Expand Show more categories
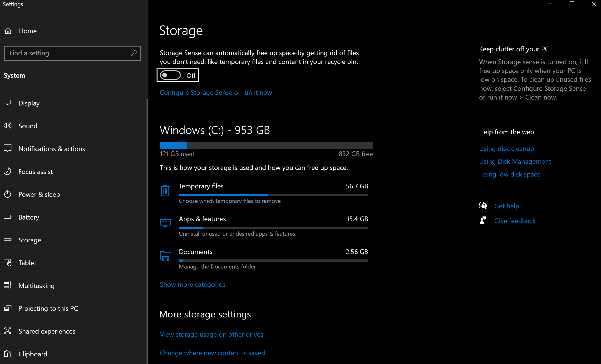The width and height of the screenshot is (601, 364). tap(192, 284)
